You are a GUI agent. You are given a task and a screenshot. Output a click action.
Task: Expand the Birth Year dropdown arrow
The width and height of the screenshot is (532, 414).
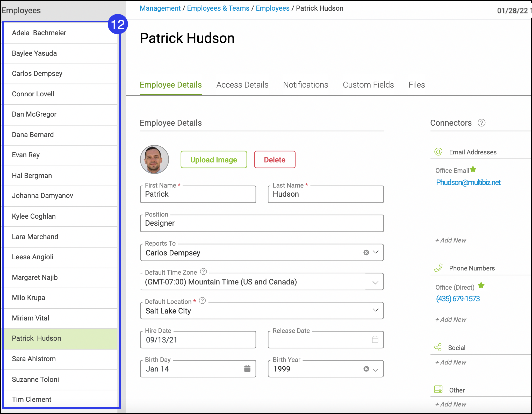[375, 370]
